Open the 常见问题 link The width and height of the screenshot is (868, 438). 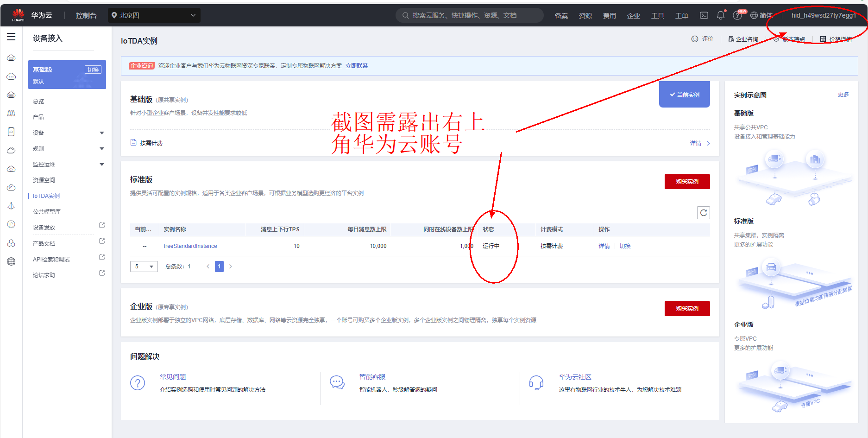coord(173,377)
